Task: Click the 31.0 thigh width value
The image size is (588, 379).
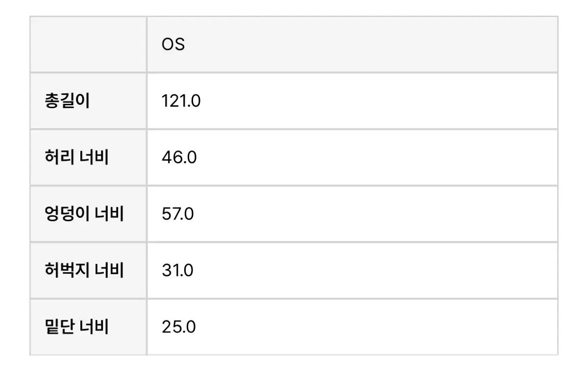Action: pyautogui.click(x=177, y=270)
